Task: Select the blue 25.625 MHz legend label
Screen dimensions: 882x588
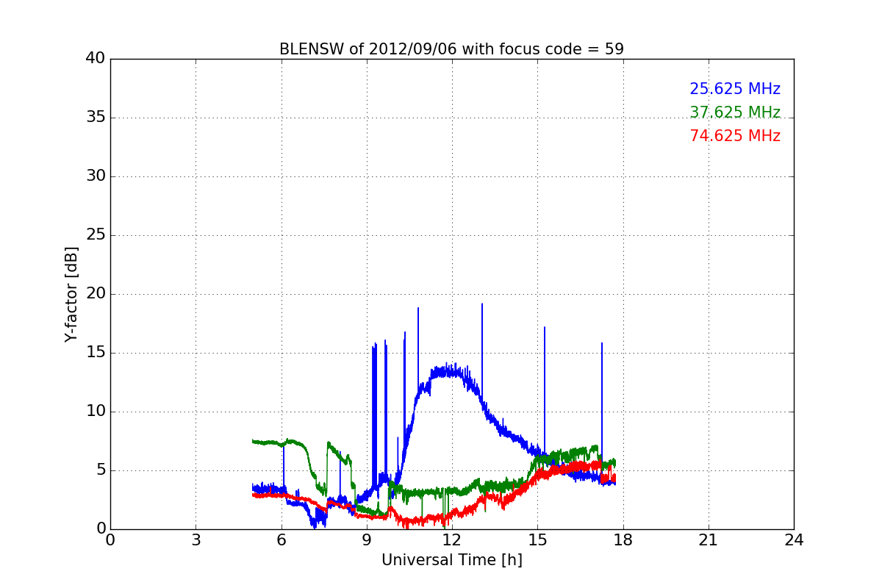Action: 735,89
